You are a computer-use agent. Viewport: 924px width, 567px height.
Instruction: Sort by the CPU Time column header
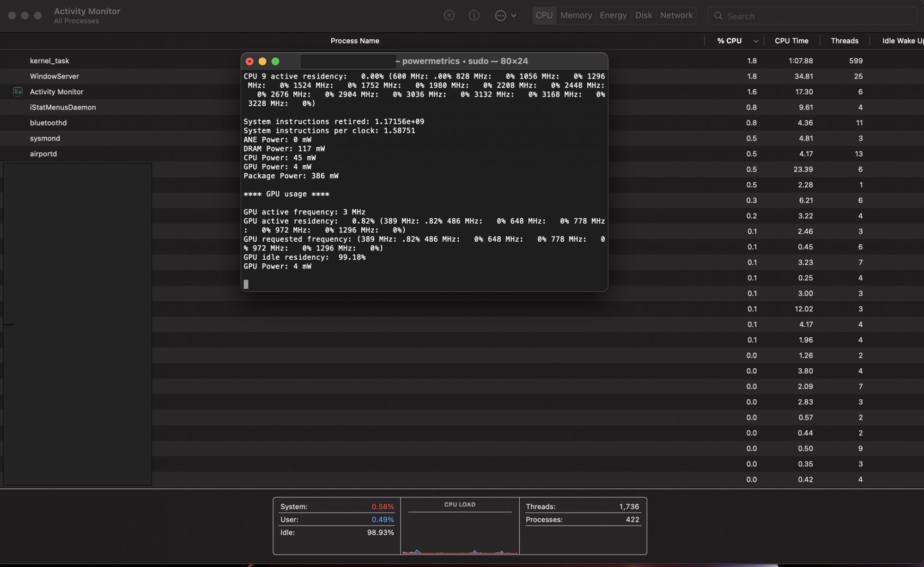791,41
